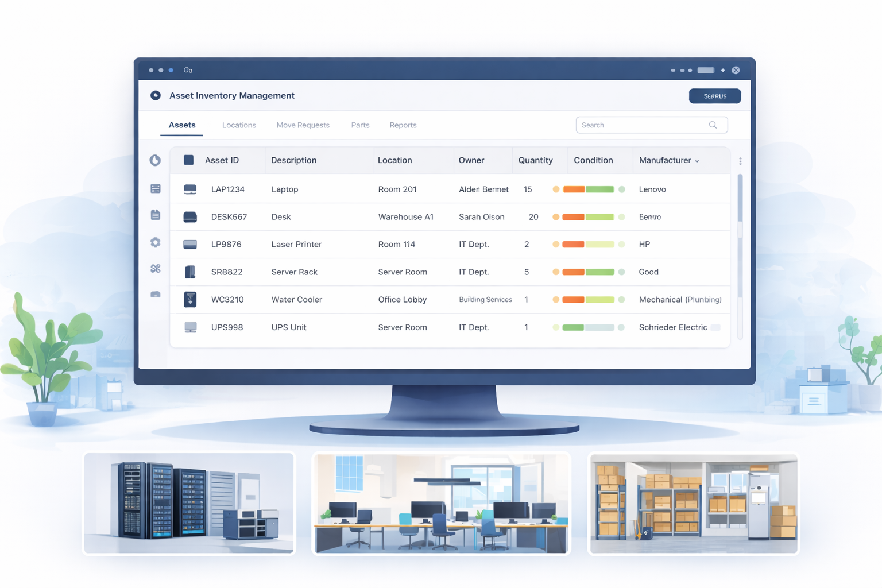
Task: Select the WC3210 asset ID
Action: (x=227, y=299)
